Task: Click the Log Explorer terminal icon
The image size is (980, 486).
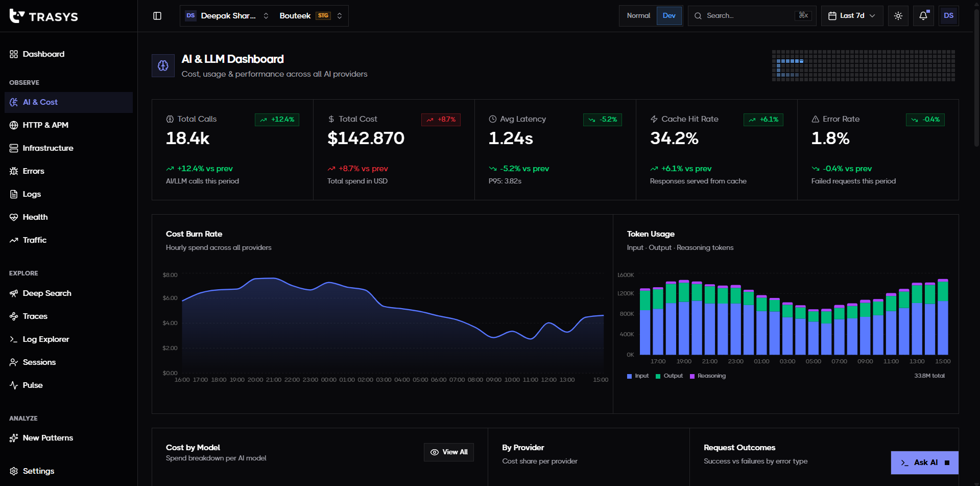Action: coord(14,339)
